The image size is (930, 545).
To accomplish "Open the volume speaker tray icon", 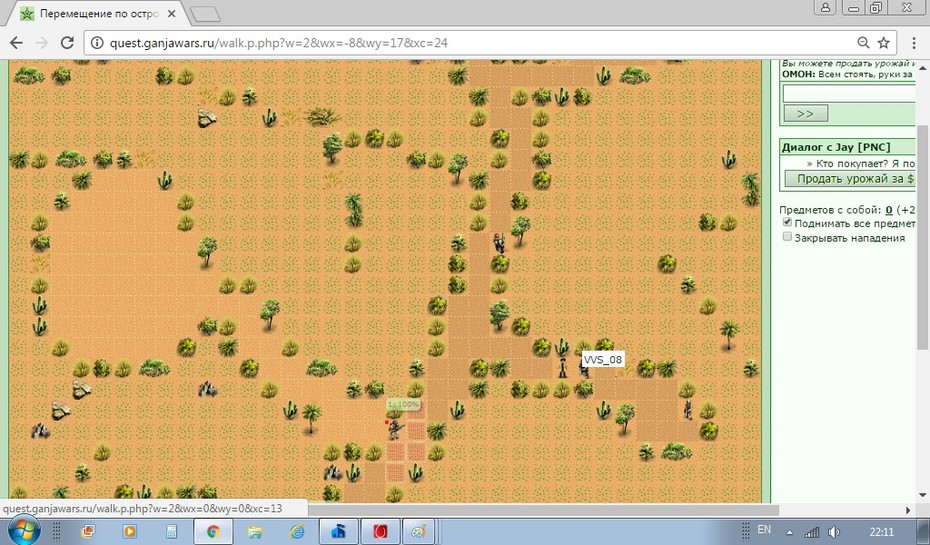I will click(834, 532).
